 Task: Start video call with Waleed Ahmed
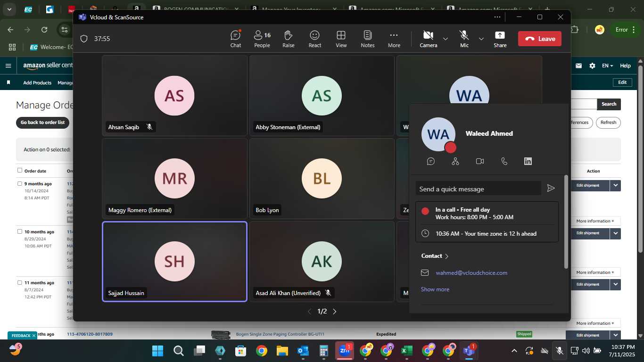(480, 161)
